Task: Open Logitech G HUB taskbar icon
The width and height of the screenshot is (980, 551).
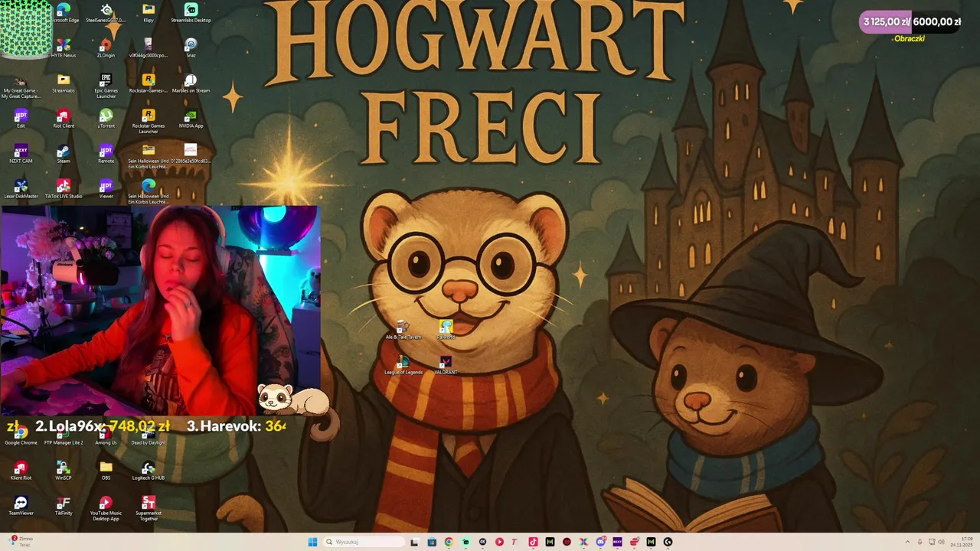Action: click(668, 542)
